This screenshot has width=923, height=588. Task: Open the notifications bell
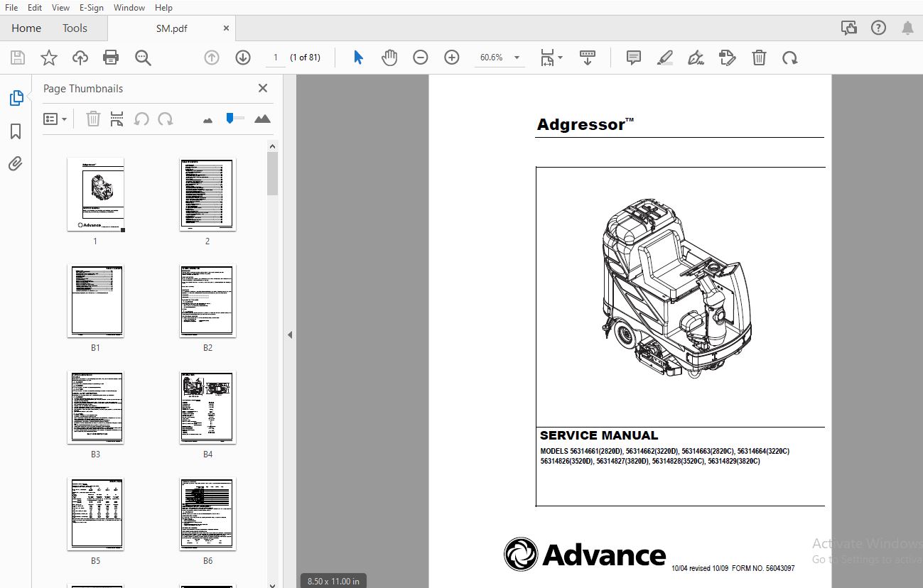(907, 28)
